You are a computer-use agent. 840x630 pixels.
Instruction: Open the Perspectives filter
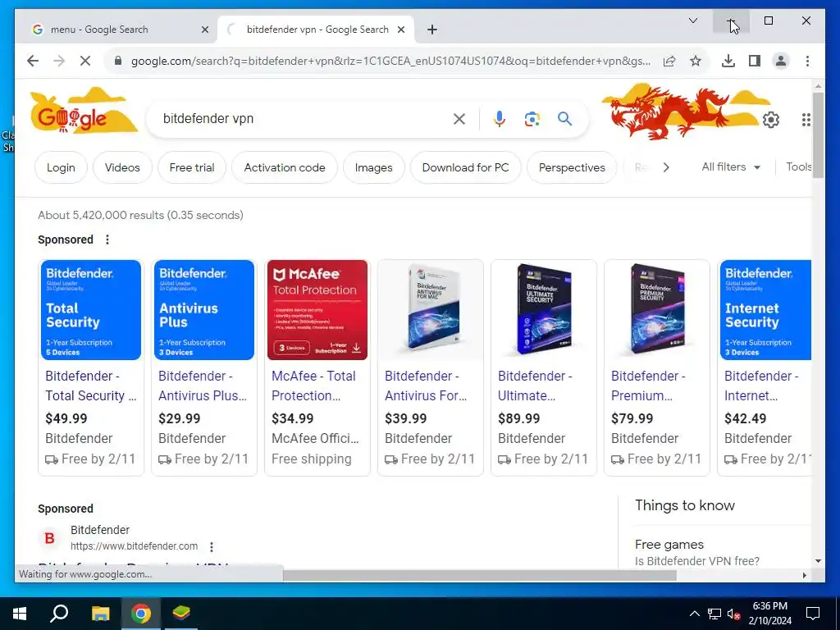coord(572,167)
